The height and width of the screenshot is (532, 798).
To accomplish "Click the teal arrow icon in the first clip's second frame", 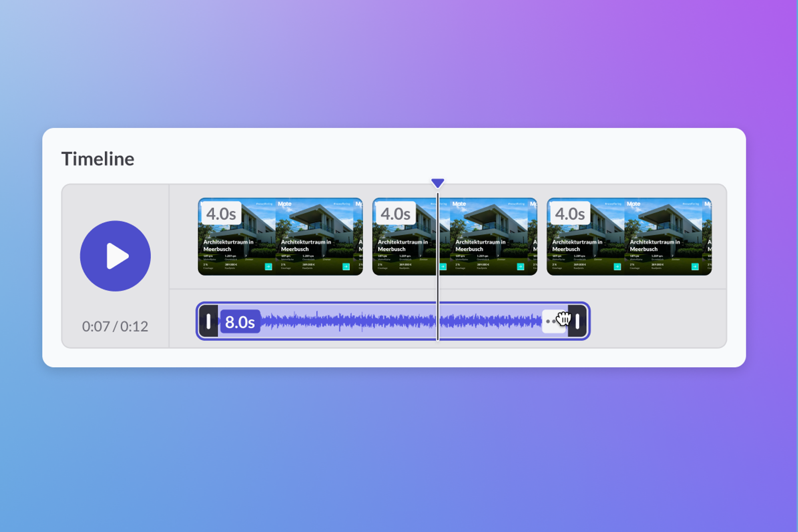I will pos(346,267).
